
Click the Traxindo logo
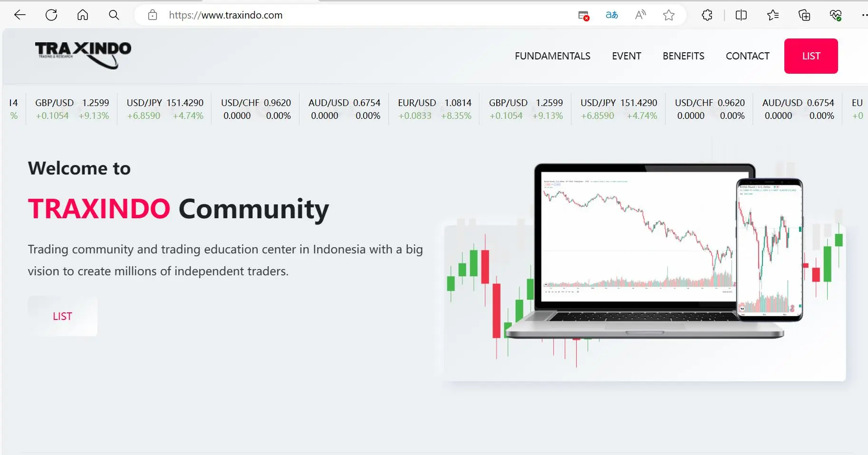pos(83,55)
